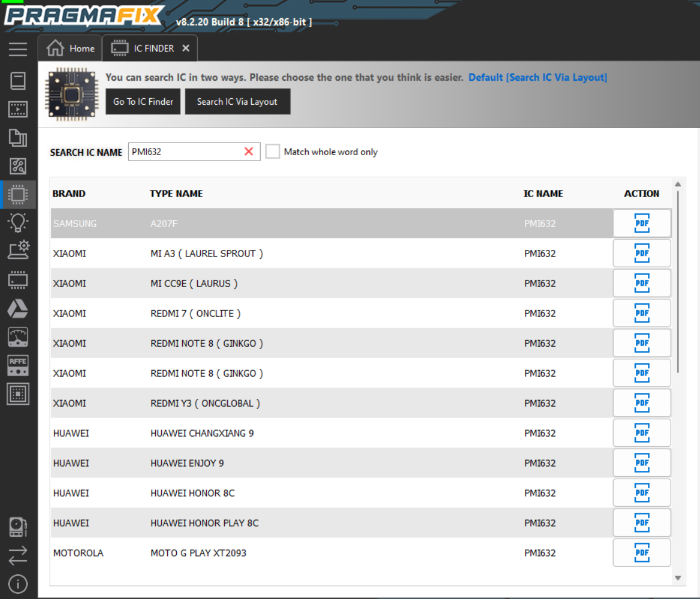
Task: Open the Google Drive sidebar icon
Action: [18, 309]
